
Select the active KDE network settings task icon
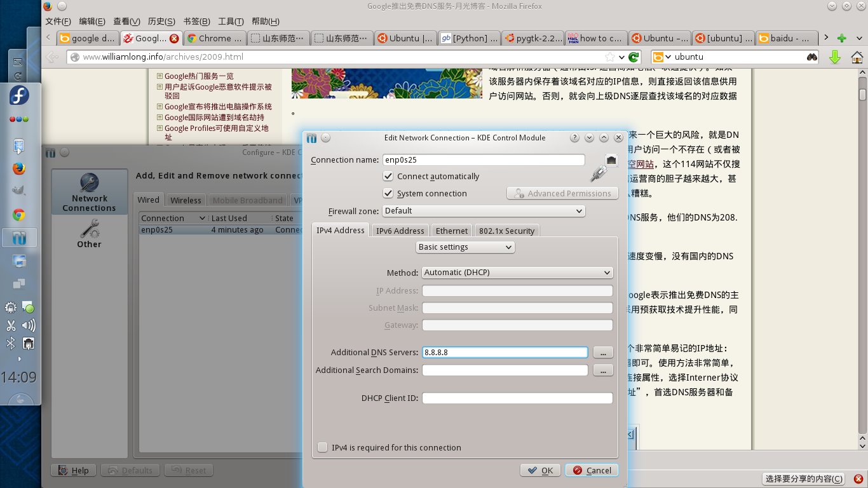pos(19,238)
